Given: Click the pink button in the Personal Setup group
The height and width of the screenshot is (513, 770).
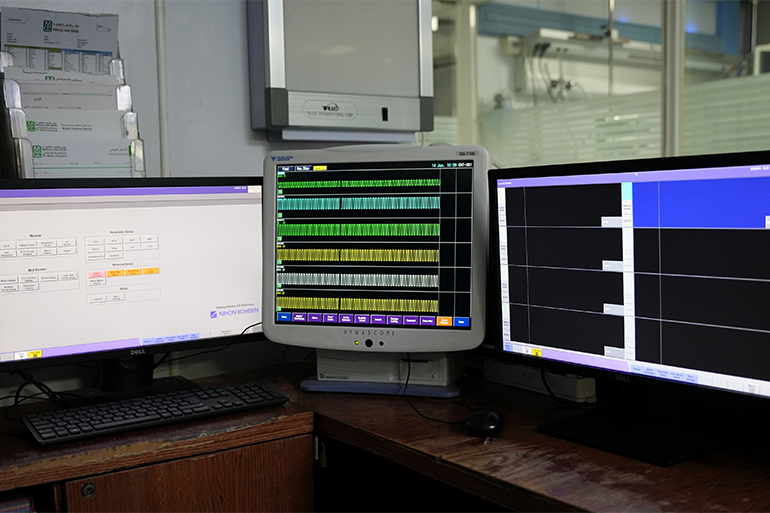Looking at the screenshot, I should [96, 273].
